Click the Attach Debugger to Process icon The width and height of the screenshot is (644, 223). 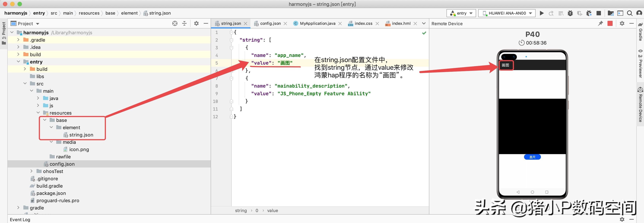pyautogui.click(x=589, y=13)
